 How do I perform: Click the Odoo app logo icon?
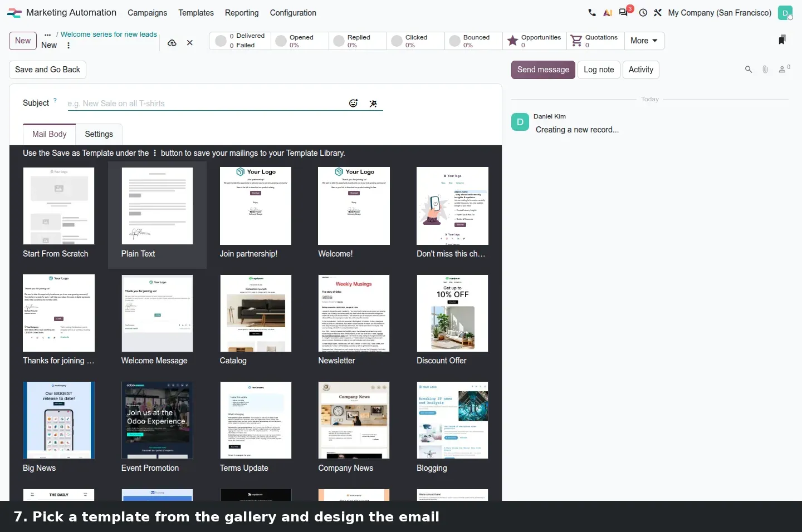click(14, 12)
